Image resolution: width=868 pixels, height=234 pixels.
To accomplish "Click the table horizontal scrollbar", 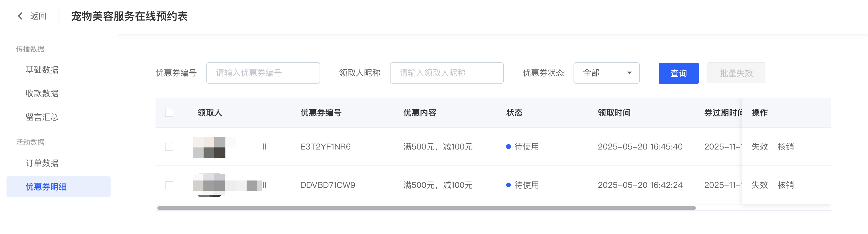I will 426,208.
